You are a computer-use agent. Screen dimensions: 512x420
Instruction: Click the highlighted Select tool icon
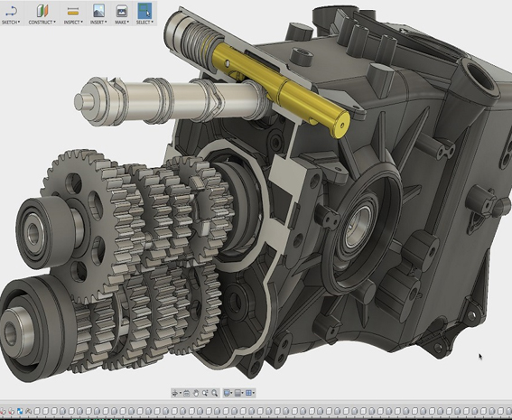click(x=144, y=11)
